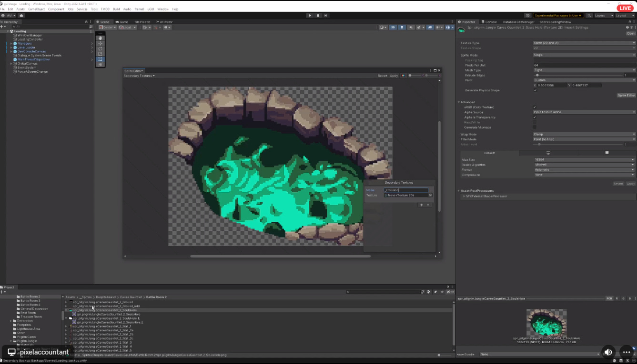This screenshot has height=364, width=637.
Task: Open the Texture Type dropdown
Action: (584, 43)
